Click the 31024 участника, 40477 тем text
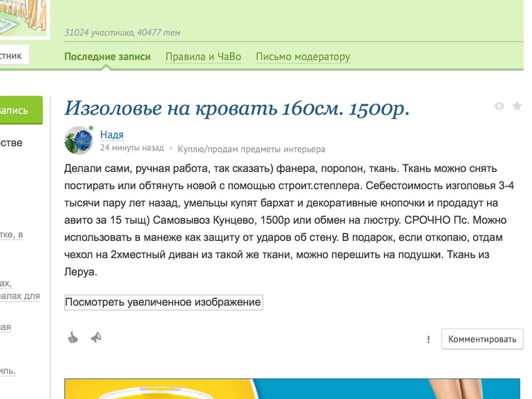Screen dimensions: 532x399 122,32
